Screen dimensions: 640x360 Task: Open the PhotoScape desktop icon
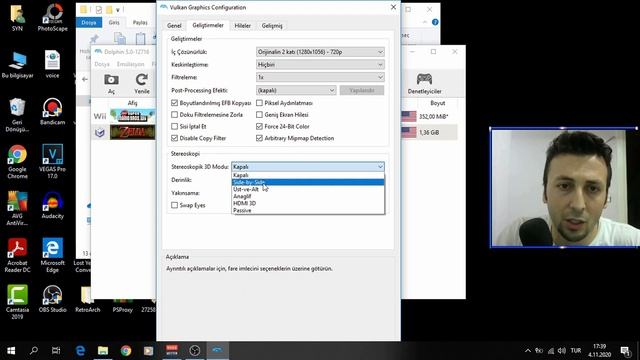[x=53, y=18]
